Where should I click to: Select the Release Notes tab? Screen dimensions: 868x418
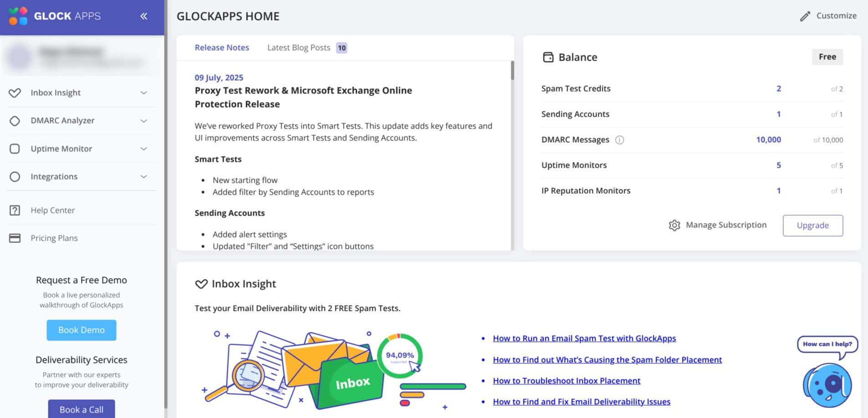[x=221, y=48]
